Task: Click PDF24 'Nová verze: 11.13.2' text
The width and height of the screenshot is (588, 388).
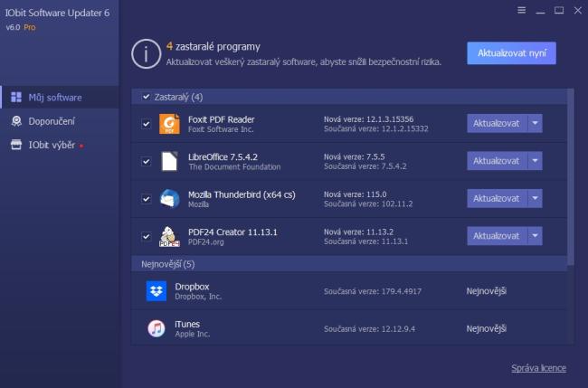Action: point(359,232)
